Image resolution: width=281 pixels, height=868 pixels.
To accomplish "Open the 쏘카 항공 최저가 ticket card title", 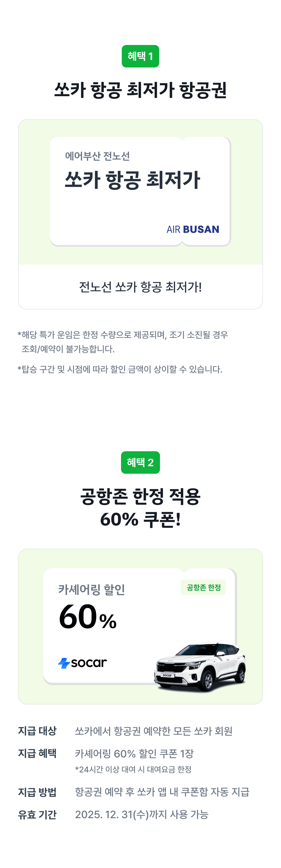I will 132,180.
